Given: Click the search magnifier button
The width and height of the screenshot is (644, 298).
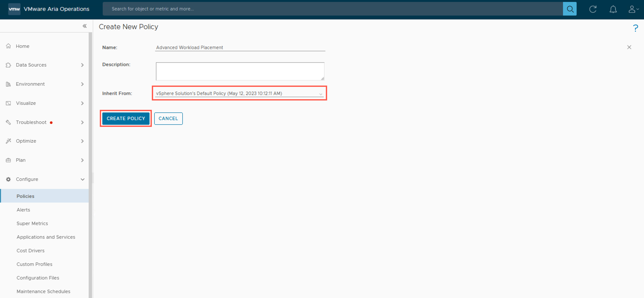Looking at the screenshot, I should [x=570, y=9].
